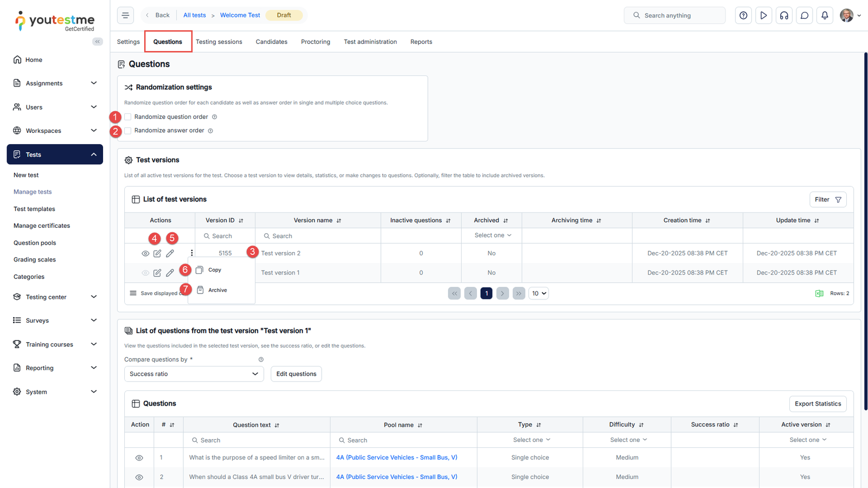
Task: Open the rows-per-page dropdown showing 10
Action: point(539,293)
